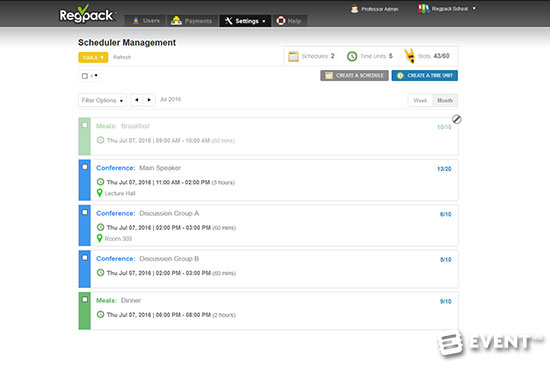Open the Users tab

pos(146,21)
